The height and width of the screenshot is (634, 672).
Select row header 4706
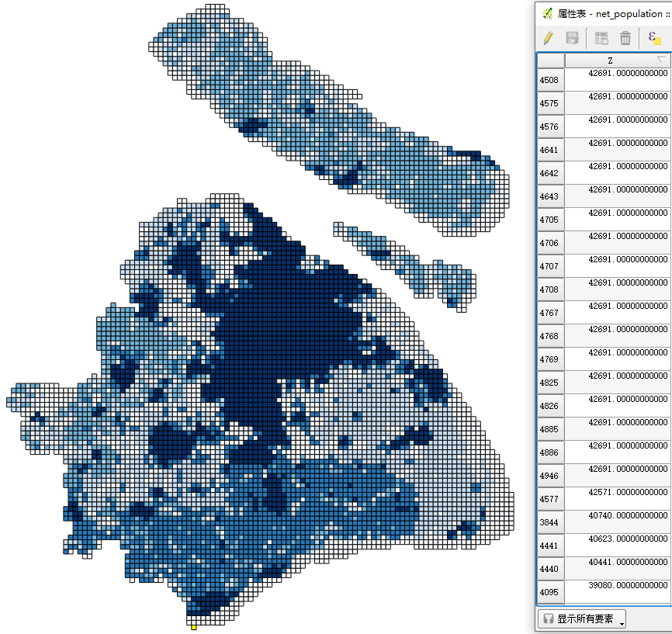click(x=551, y=243)
